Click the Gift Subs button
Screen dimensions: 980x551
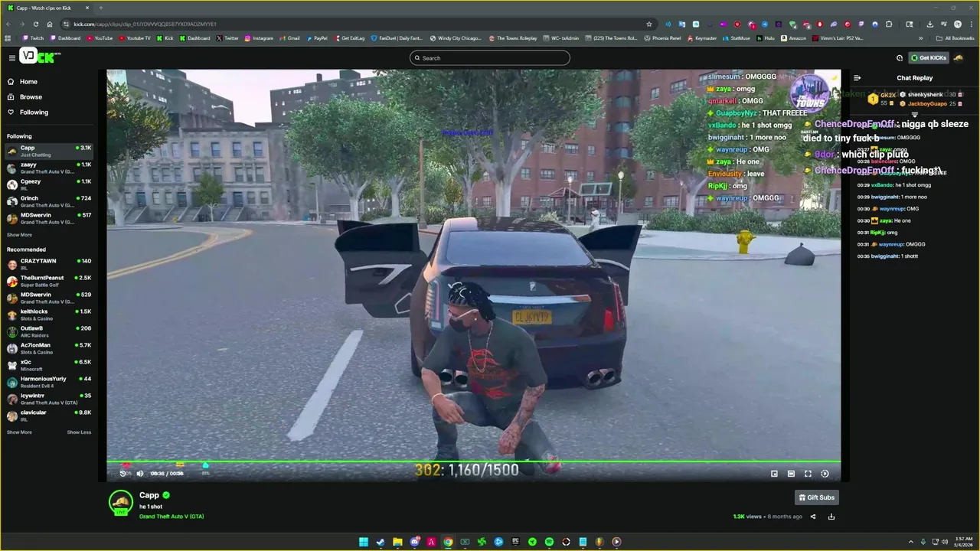click(x=817, y=497)
